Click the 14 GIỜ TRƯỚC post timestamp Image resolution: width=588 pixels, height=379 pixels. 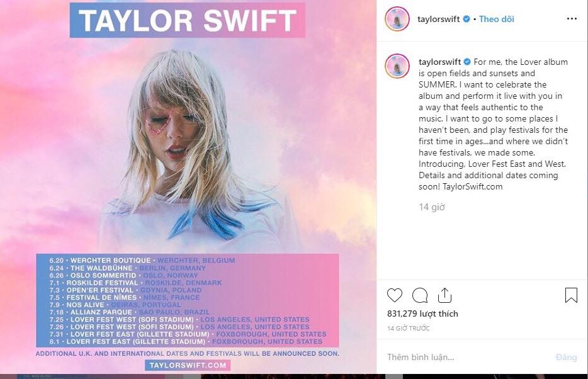pyautogui.click(x=409, y=329)
